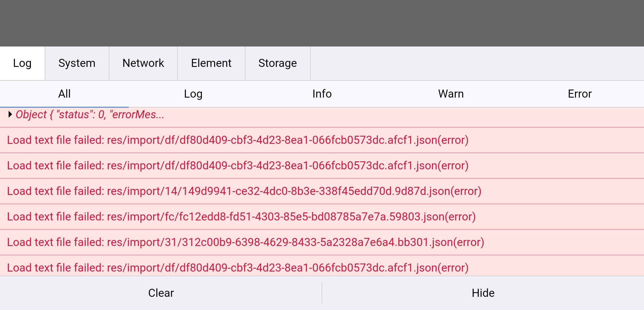This screenshot has height=310, width=644.
Task: Filter console by Log level sub-tab
Action: (193, 94)
